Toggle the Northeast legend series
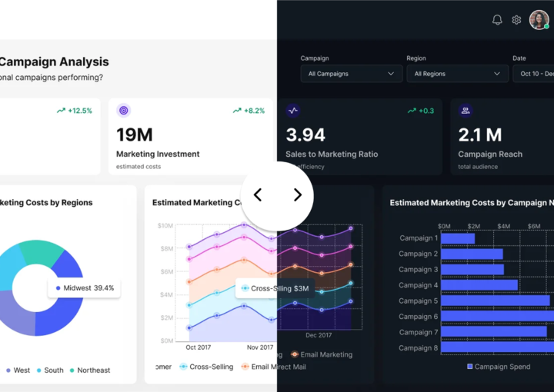This screenshot has width=554, height=392. [89, 370]
